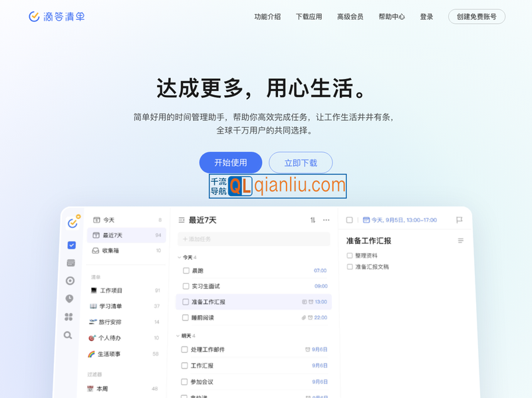Image resolution: width=532 pixels, height=398 pixels.
Task: Select the Pomodoro clock icon
Action: 68,299
